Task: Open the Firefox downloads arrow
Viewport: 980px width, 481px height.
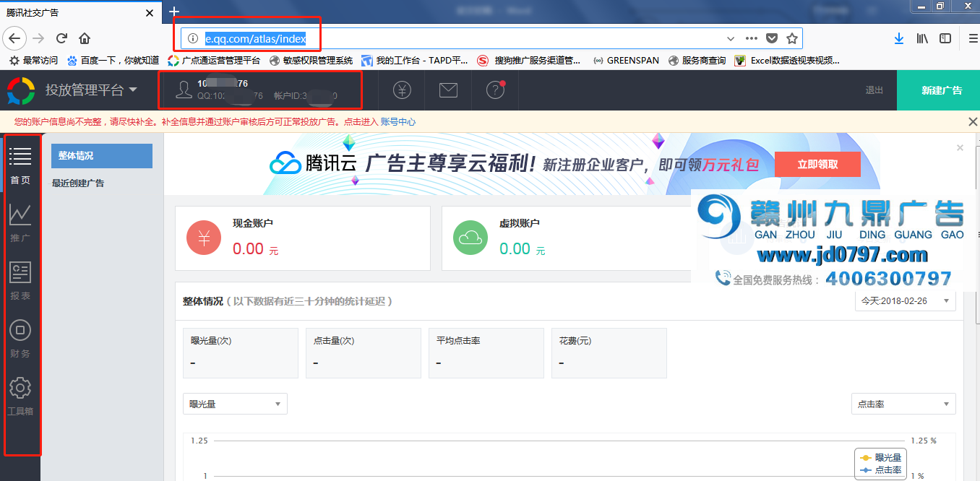Action: pos(899,38)
